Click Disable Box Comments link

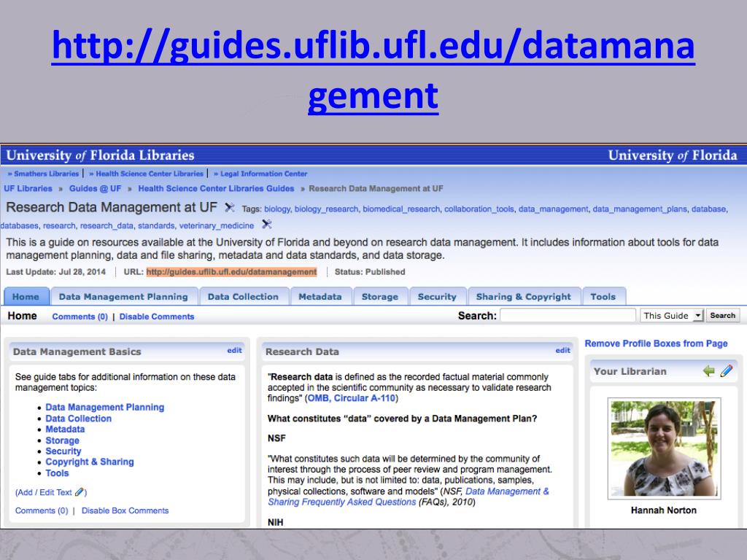[125, 510]
